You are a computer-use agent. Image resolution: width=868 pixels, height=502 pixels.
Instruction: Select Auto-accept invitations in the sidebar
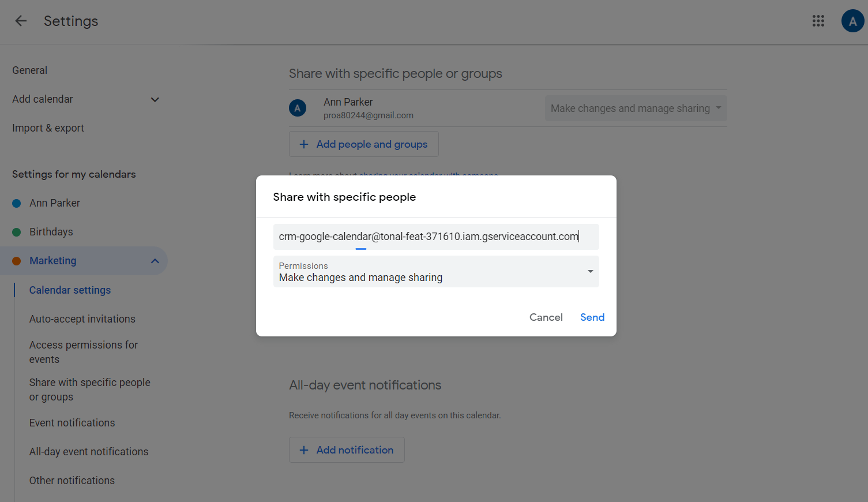[82, 319]
